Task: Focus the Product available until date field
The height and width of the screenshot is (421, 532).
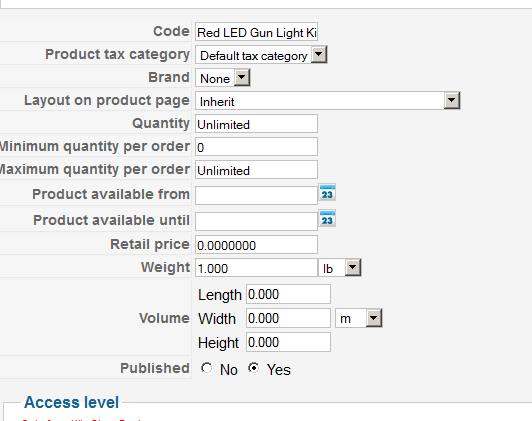Action: tap(256, 222)
